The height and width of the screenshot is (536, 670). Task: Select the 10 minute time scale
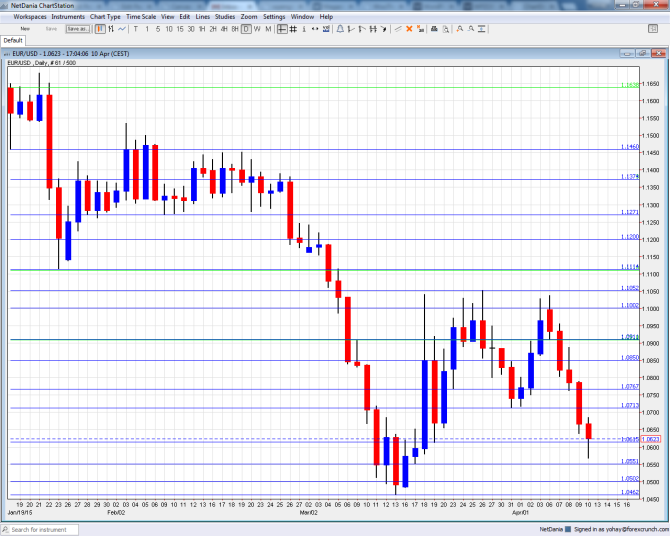coord(169,29)
